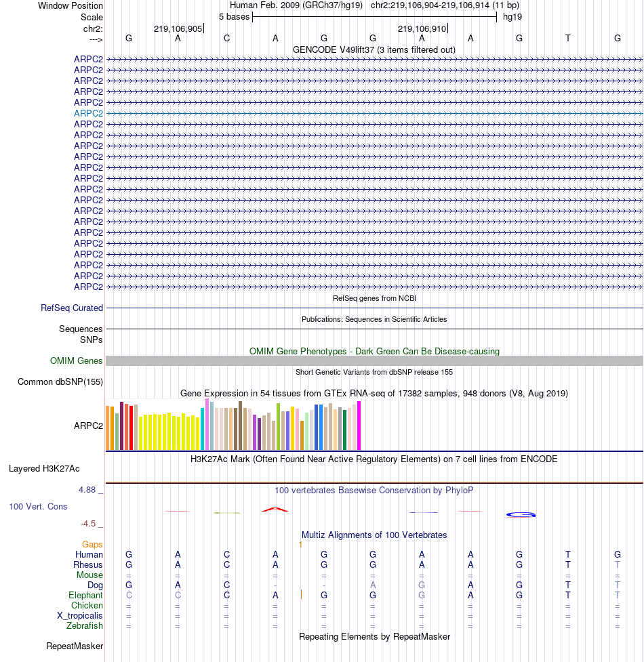
Task: Click the '--->' strand direction arrow label
Action: coord(96,40)
